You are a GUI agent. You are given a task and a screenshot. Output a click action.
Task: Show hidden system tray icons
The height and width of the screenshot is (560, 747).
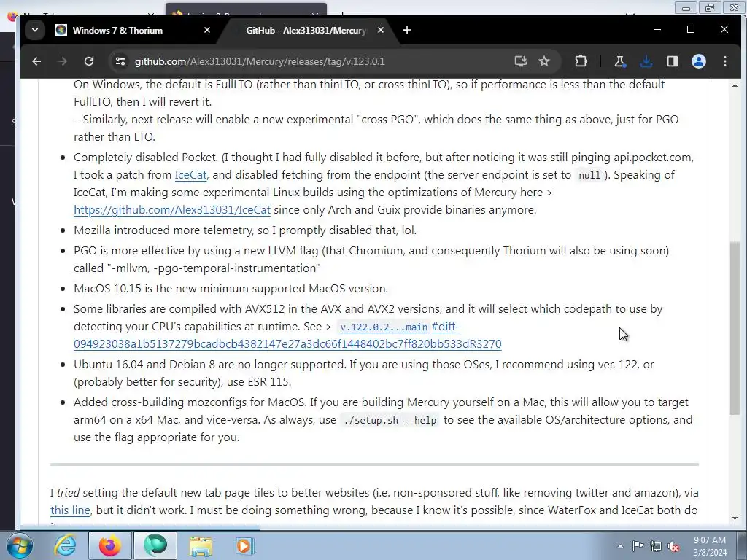620,546
